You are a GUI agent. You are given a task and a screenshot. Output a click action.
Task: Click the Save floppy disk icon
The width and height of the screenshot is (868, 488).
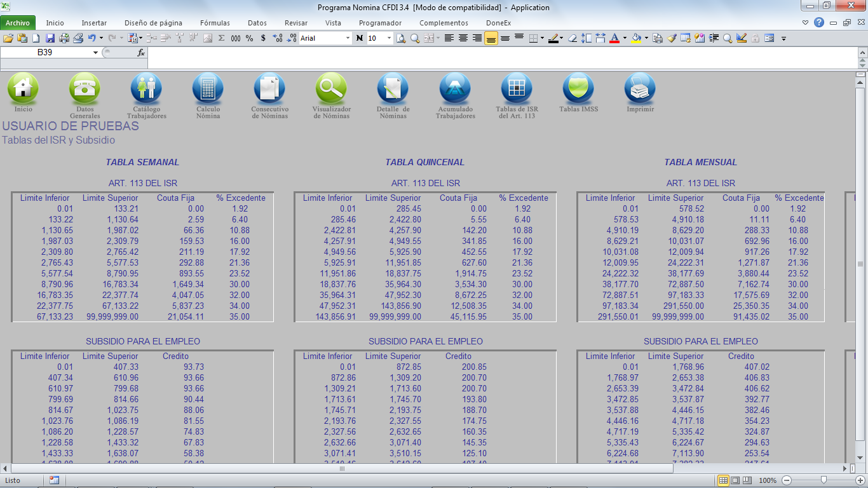50,38
